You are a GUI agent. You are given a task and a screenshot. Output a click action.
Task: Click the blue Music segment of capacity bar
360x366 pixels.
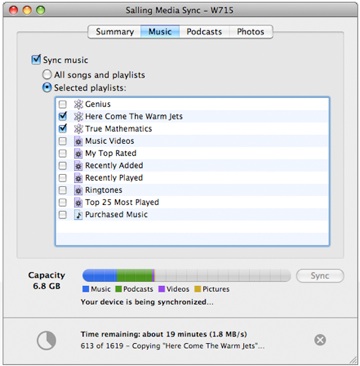[99, 276]
